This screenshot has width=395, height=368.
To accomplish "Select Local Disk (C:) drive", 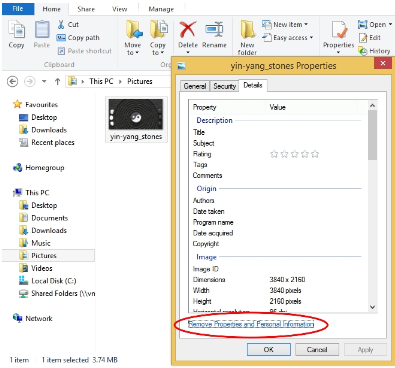I will pyautogui.click(x=48, y=281).
